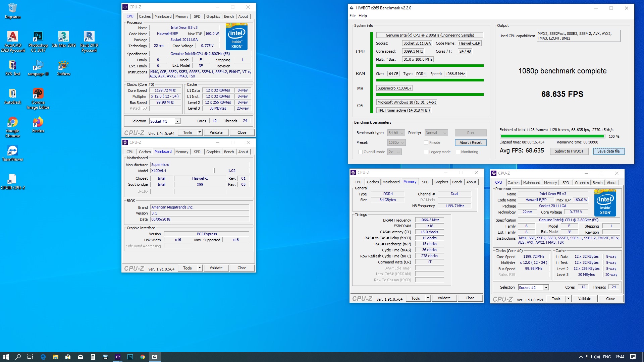Open Google Chrome desktop shortcut
This screenshot has width=644, height=362.
12,127
